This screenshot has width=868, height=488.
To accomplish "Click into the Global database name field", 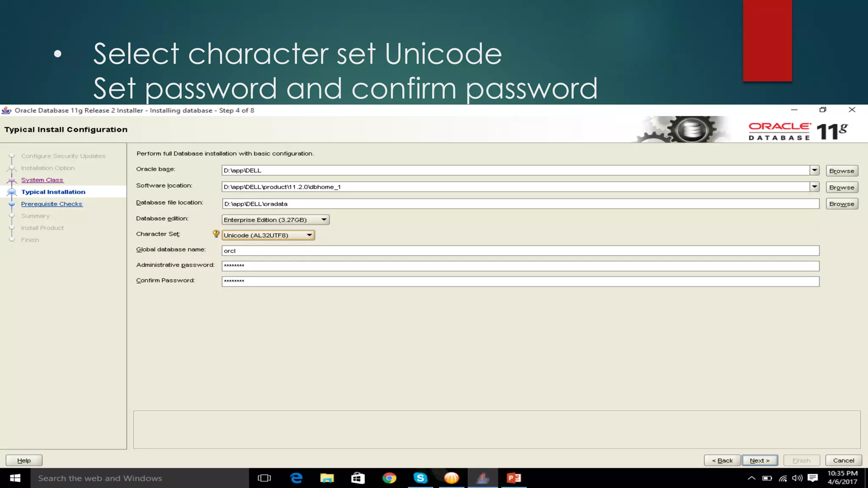I will [x=520, y=251].
